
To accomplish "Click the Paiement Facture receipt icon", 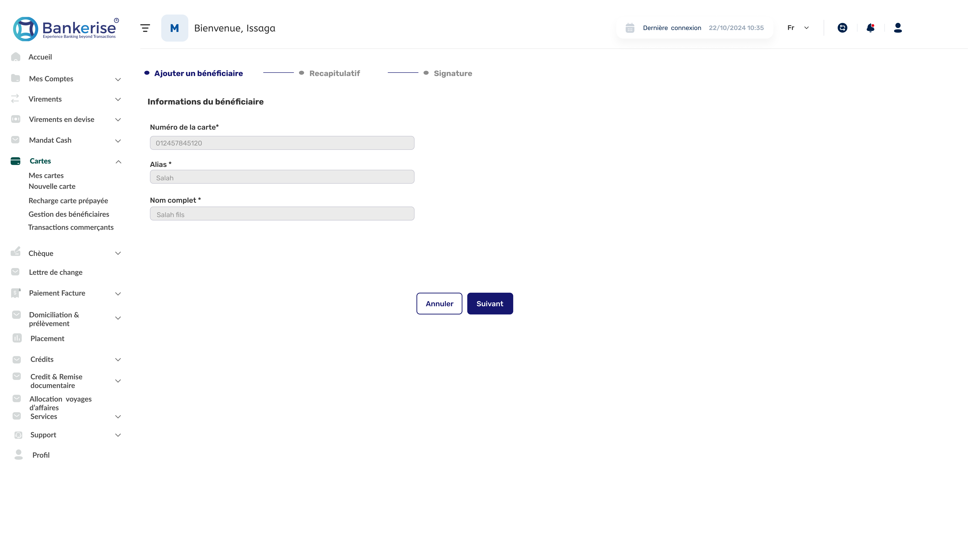I will [16, 293].
